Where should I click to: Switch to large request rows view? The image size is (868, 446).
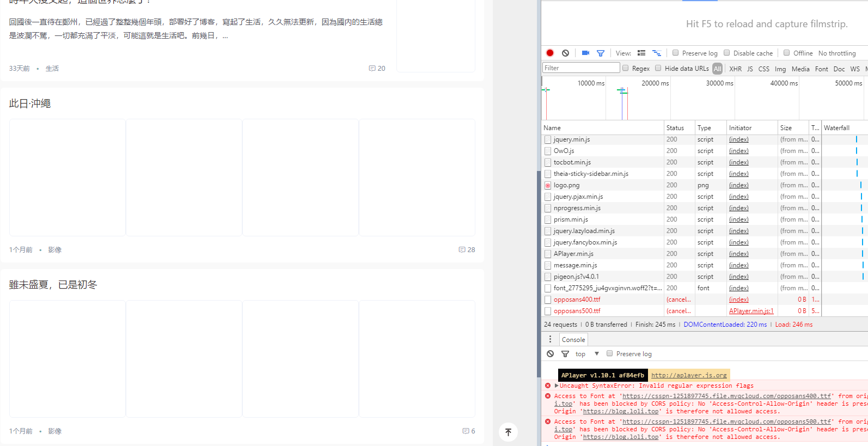coord(641,53)
